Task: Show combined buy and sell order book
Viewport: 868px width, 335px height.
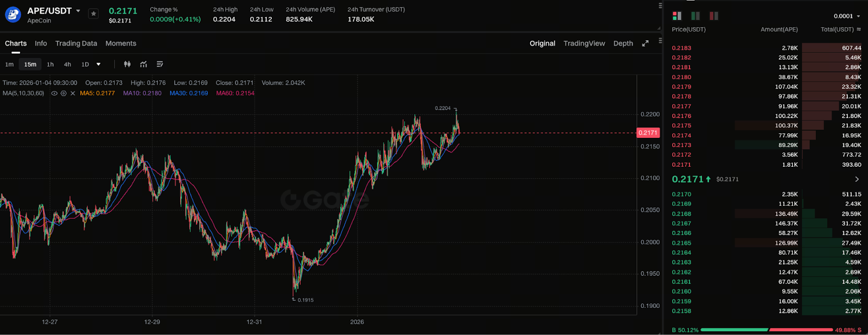Action: click(x=676, y=16)
